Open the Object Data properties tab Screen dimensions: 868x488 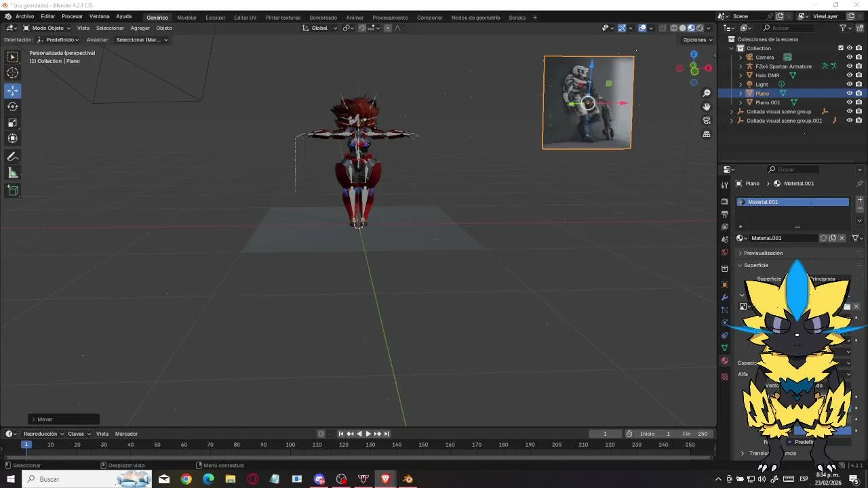click(725, 348)
